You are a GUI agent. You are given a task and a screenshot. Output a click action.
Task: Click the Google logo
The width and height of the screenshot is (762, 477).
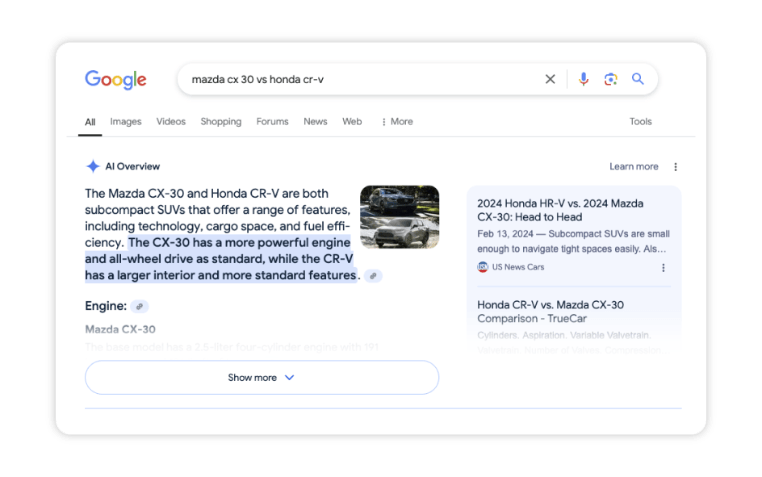[116, 80]
